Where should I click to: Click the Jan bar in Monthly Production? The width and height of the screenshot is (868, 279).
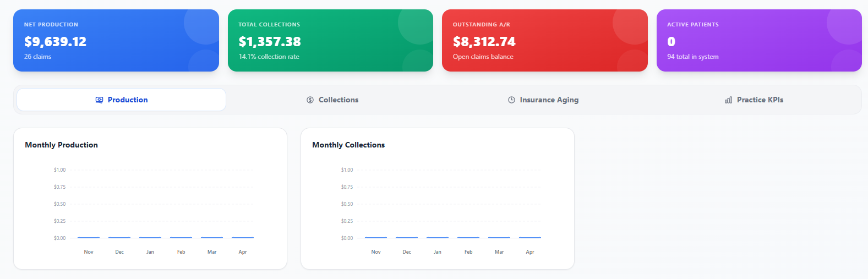click(x=150, y=238)
